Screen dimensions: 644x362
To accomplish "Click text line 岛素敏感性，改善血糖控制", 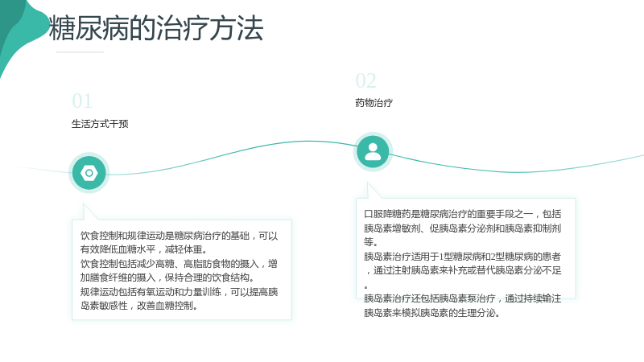I will 138,306.
